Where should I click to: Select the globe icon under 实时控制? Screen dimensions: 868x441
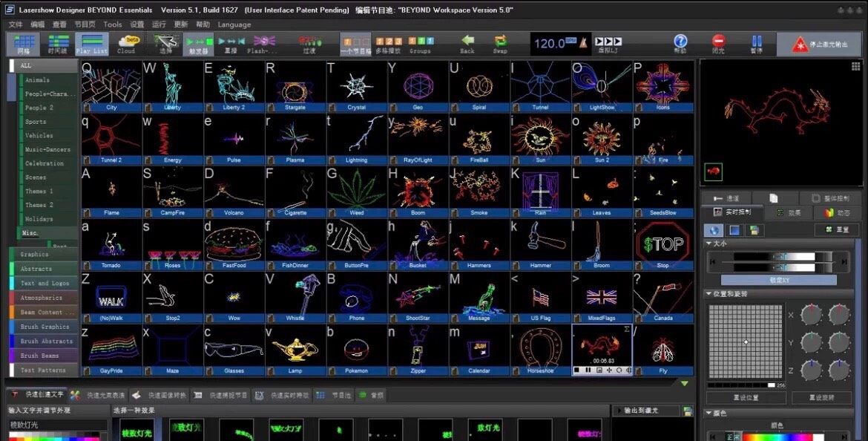[714, 230]
